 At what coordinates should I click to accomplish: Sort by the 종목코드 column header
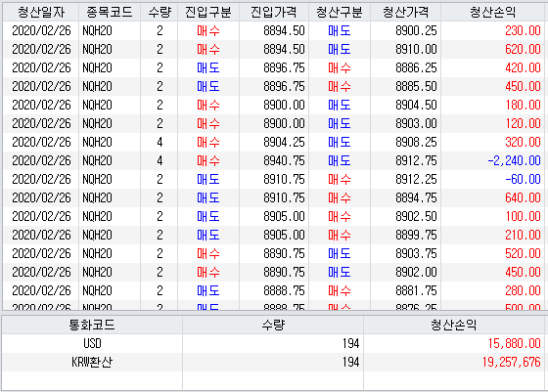point(110,12)
